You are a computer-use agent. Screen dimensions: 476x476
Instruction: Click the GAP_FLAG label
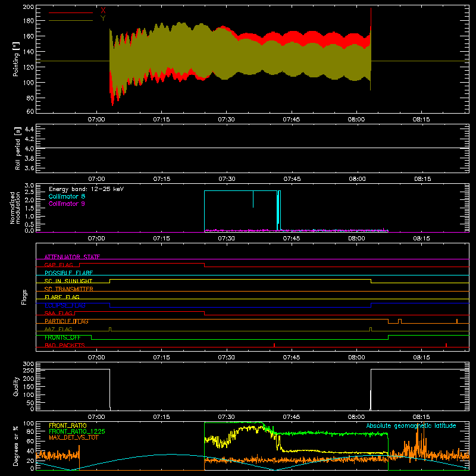(x=58, y=265)
